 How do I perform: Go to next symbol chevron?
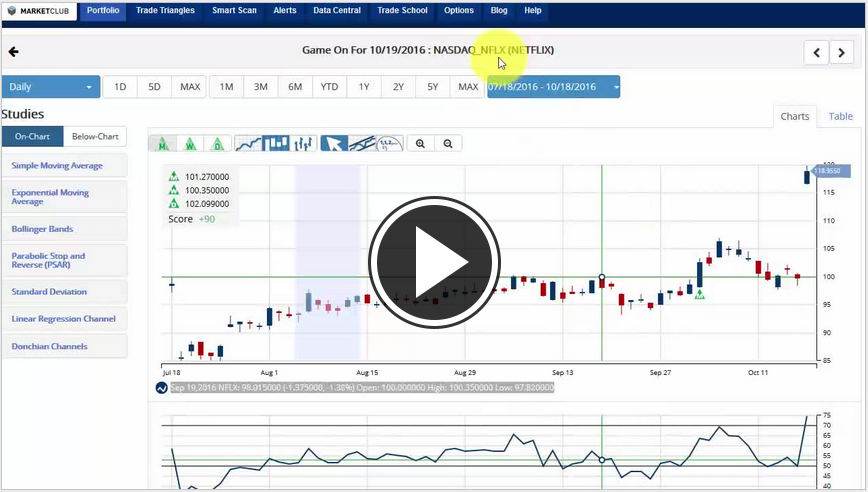[x=841, y=53]
